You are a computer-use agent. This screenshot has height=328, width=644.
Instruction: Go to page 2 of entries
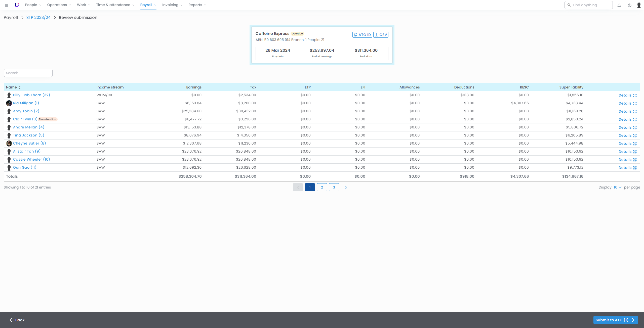click(x=322, y=187)
